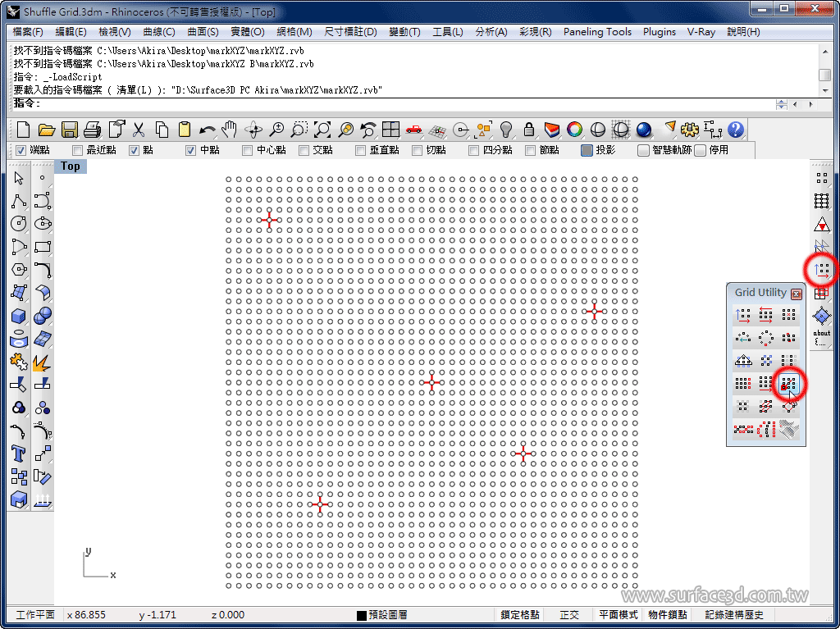Screen dimensions: 840x629
Task: Click the New file icon
Action: tap(23, 130)
